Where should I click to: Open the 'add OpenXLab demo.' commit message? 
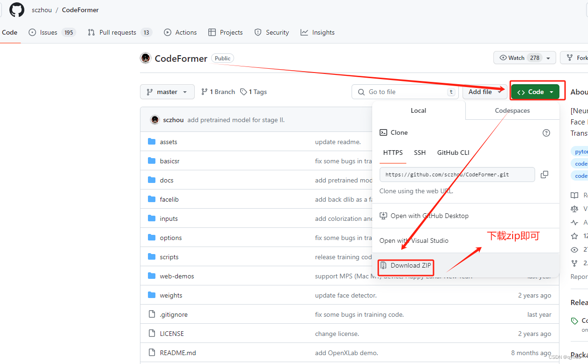tap(346, 353)
